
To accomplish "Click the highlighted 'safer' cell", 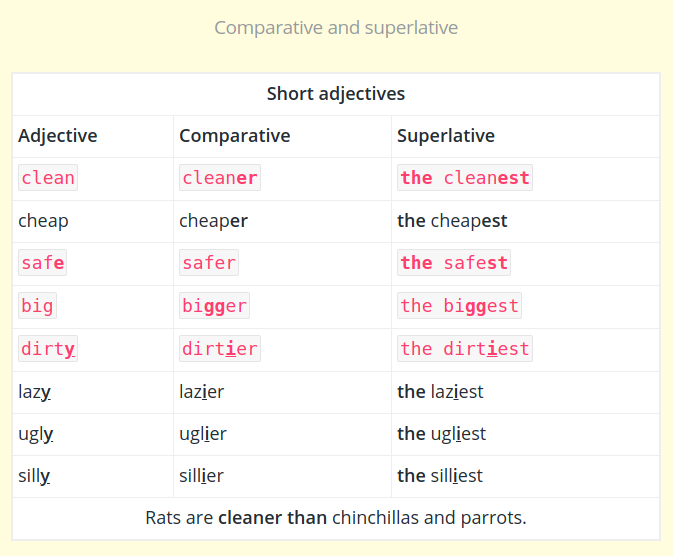I will click(209, 262).
